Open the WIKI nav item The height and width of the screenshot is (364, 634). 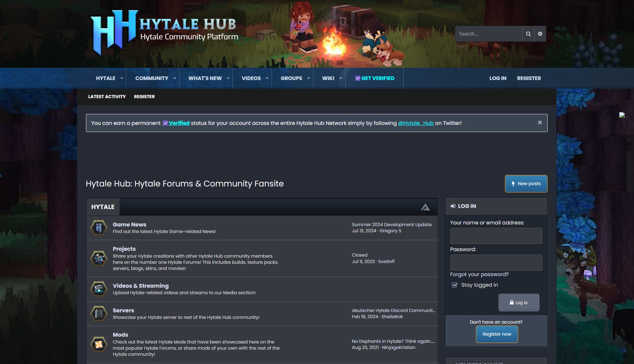(x=328, y=78)
